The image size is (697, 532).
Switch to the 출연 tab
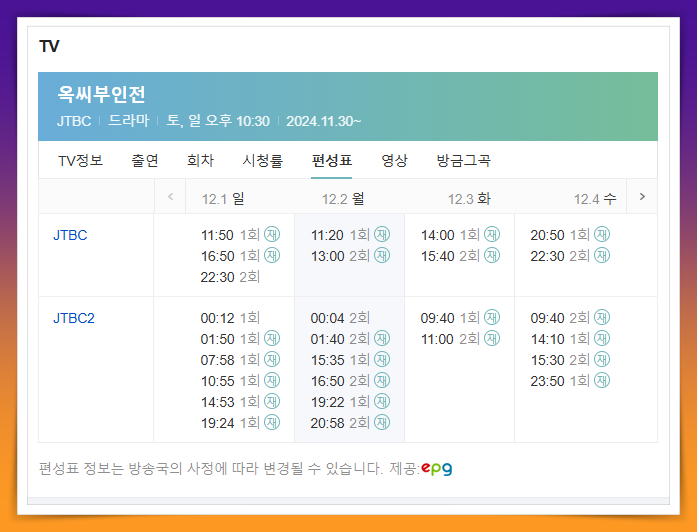[x=145, y=160]
